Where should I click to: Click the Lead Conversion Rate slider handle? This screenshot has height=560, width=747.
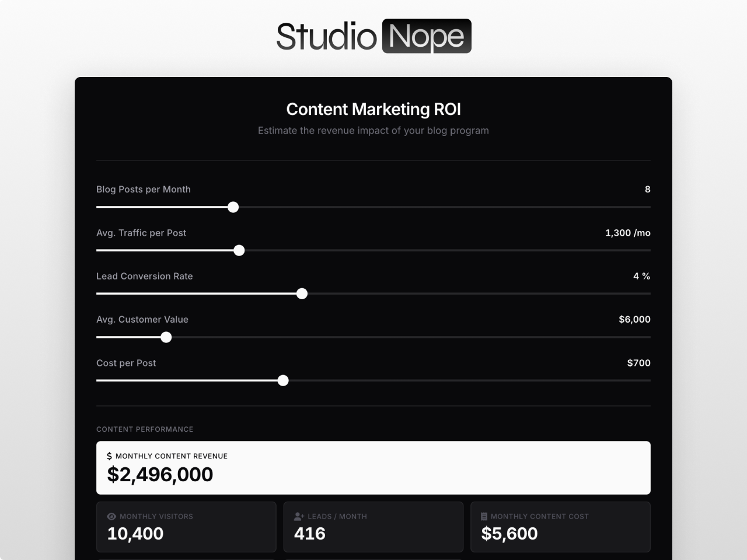[x=302, y=293]
